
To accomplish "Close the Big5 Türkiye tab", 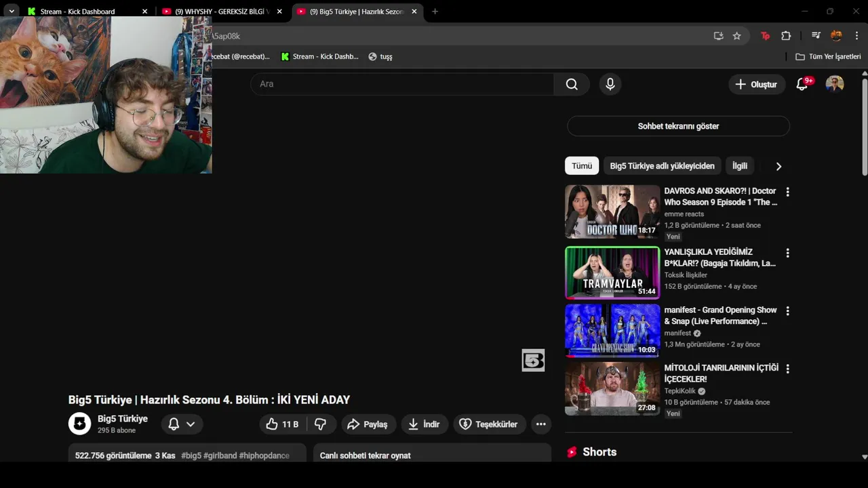I will (x=414, y=12).
